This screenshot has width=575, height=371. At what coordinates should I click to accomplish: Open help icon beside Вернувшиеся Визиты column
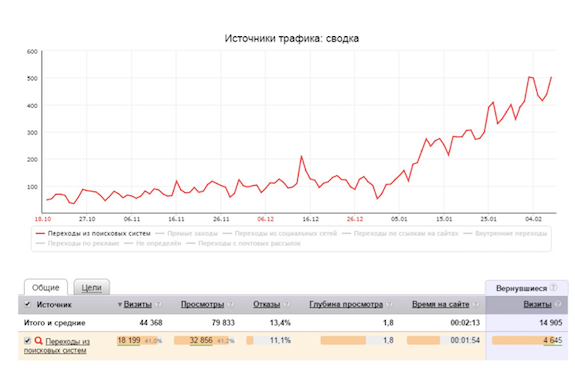[x=558, y=304]
